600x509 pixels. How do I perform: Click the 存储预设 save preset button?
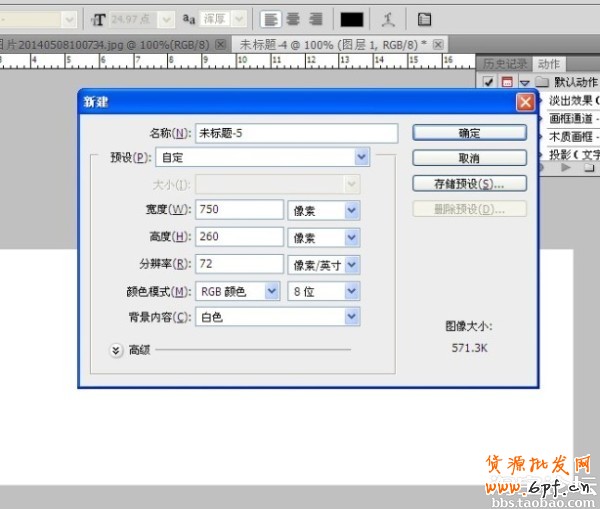coord(469,184)
